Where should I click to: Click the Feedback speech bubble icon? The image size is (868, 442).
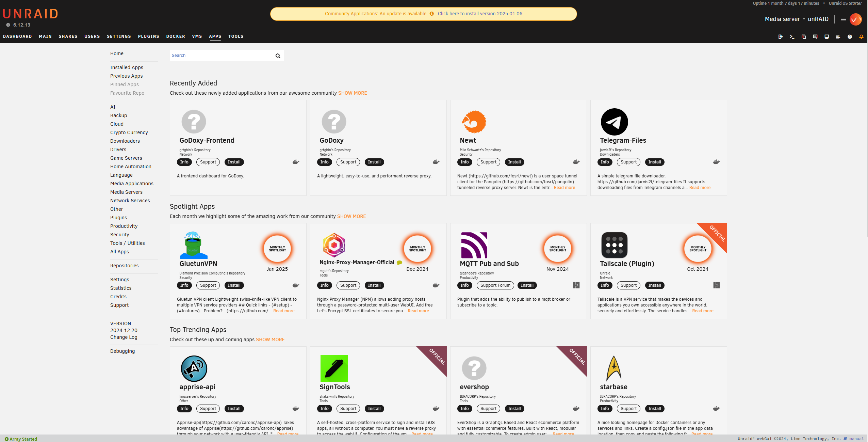pyautogui.click(x=815, y=36)
